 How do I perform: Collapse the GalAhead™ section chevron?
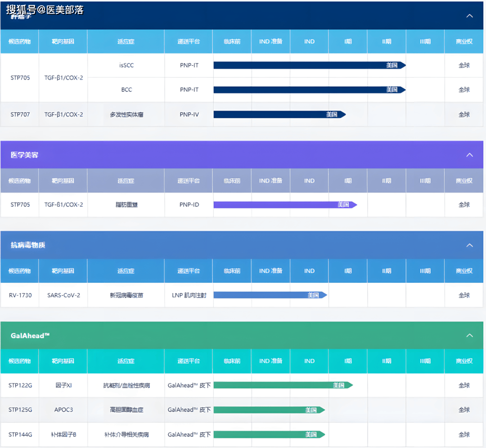(x=469, y=335)
